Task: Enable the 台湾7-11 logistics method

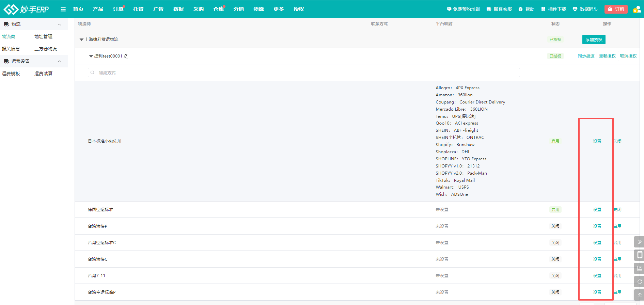Action: [x=617, y=276]
